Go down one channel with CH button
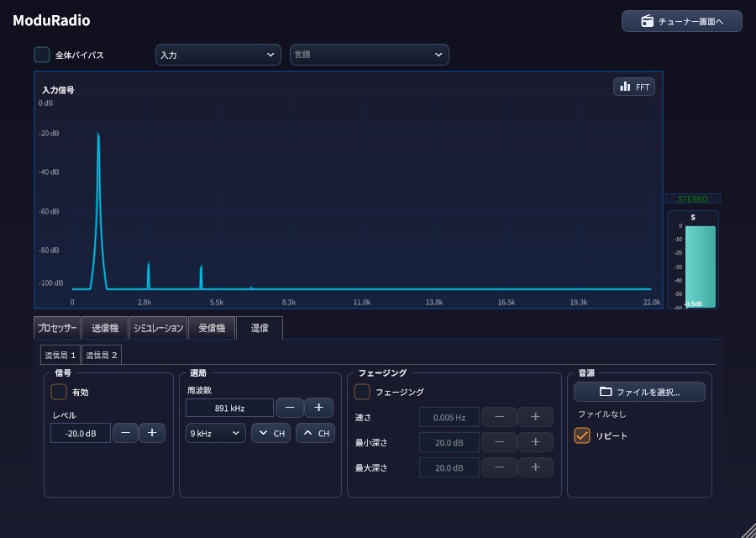Screen dimensions: 756x538 point(271,433)
